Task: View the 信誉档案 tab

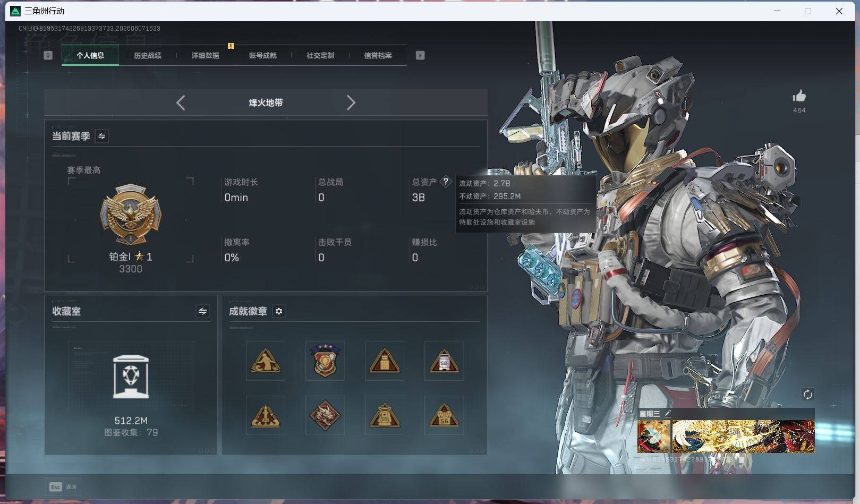Action: point(378,55)
